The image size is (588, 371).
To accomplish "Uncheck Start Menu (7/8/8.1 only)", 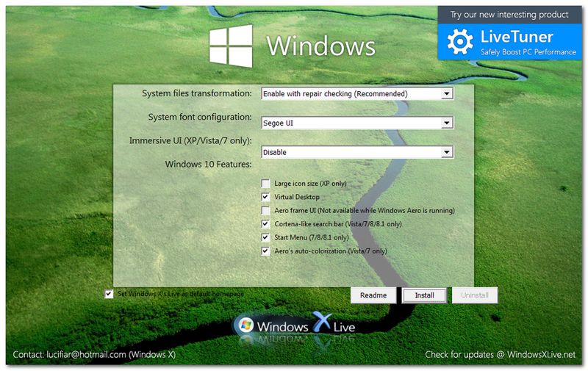I will [265, 237].
